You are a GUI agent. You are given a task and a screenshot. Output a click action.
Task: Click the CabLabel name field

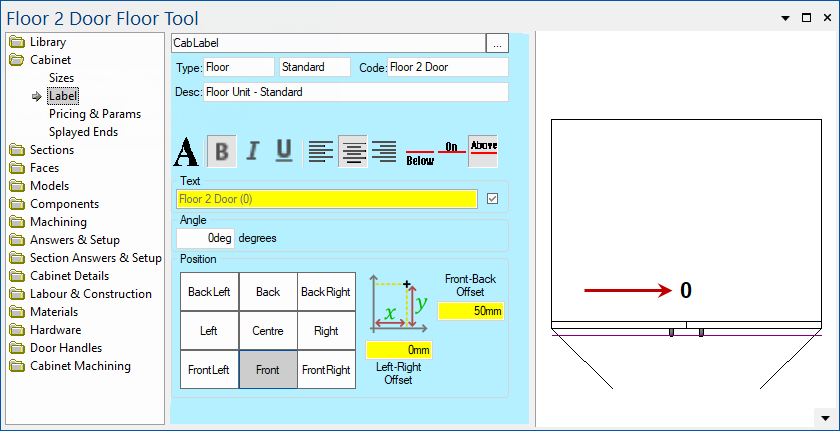[328, 43]
